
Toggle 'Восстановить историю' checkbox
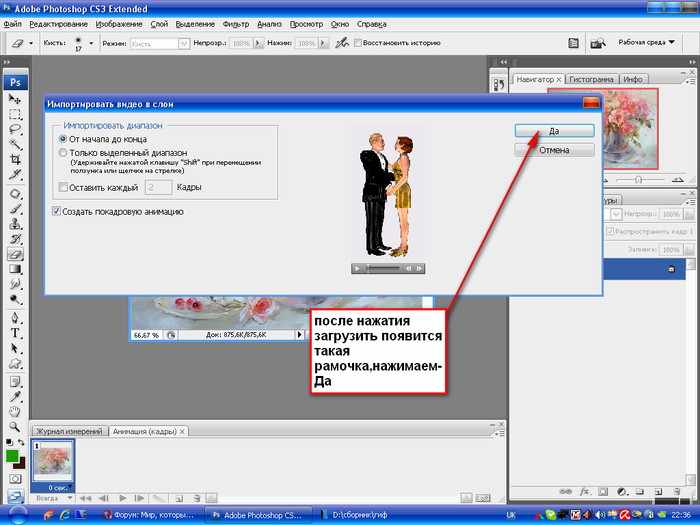click(x=358, y=43)
